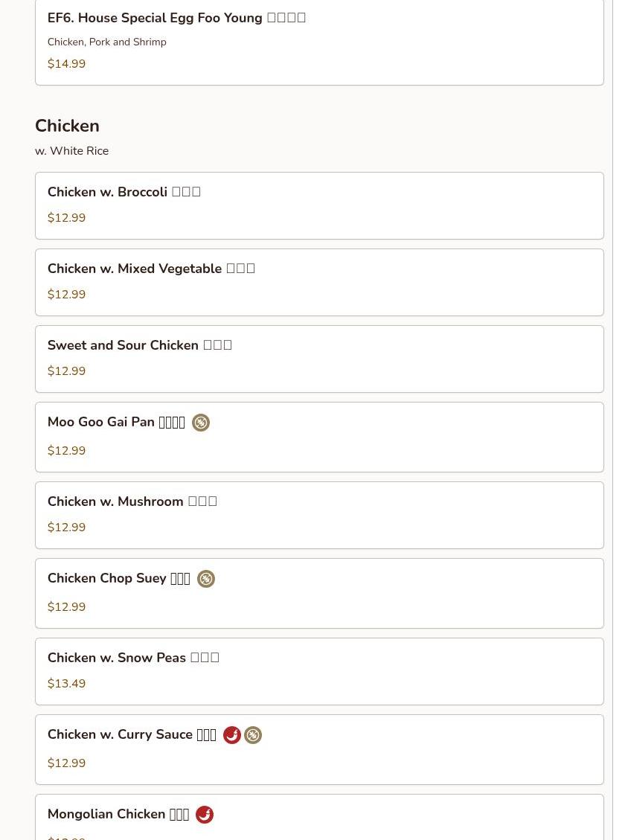
Task: Click the gluten-free icon next to Chicken Chop Suey
Action: pyautogui.click(x=206, y=579)
